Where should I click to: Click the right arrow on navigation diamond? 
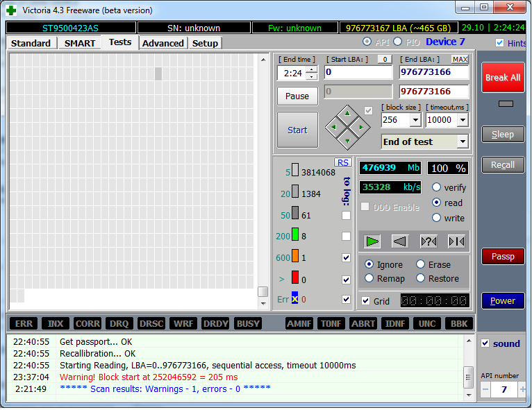(361, 128)
